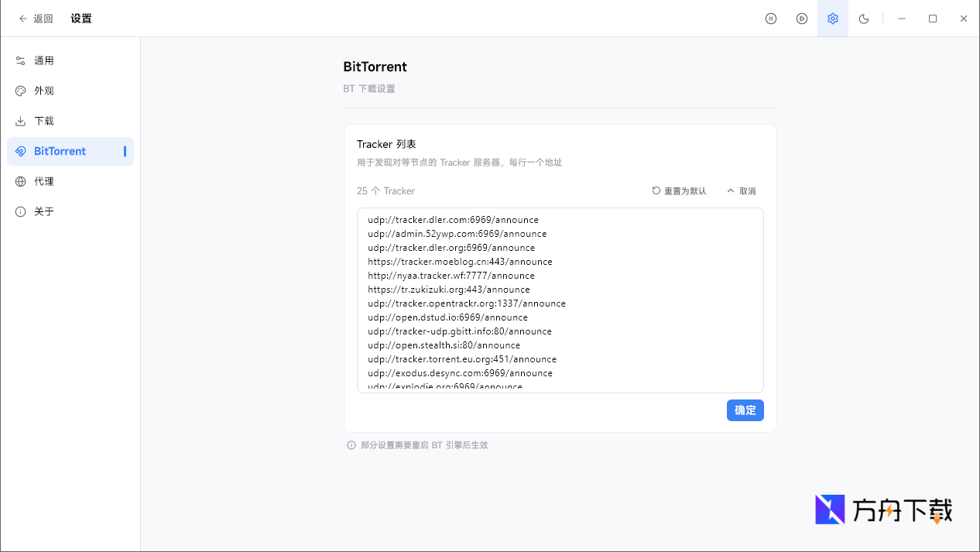Click the udp://tracker.opentrackr.org:1337/announce line
Image resolution: width=980 pixels, height=552 pixels.
467,303
